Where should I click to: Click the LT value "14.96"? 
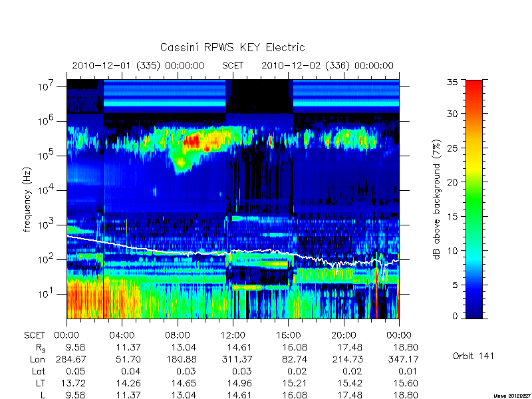[239, 383]
